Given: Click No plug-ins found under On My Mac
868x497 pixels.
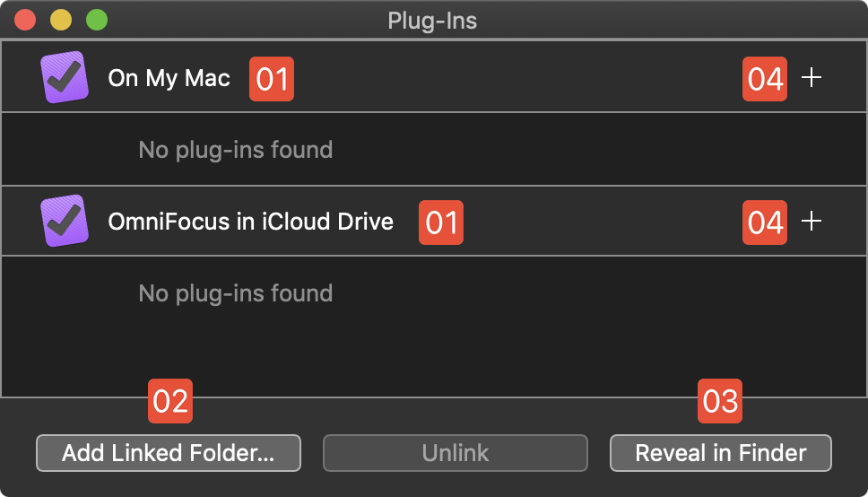Looking at the screenshot, I should [236, 149].
